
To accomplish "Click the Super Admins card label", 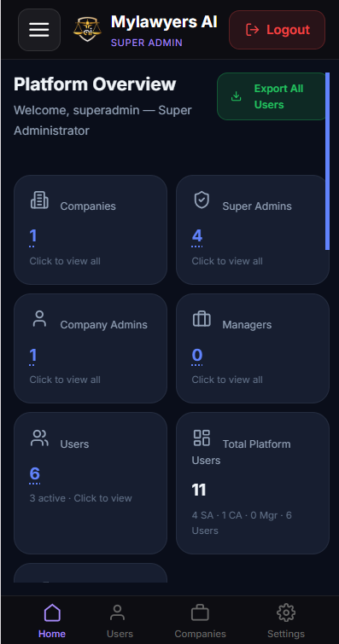I will pos(257,206).
